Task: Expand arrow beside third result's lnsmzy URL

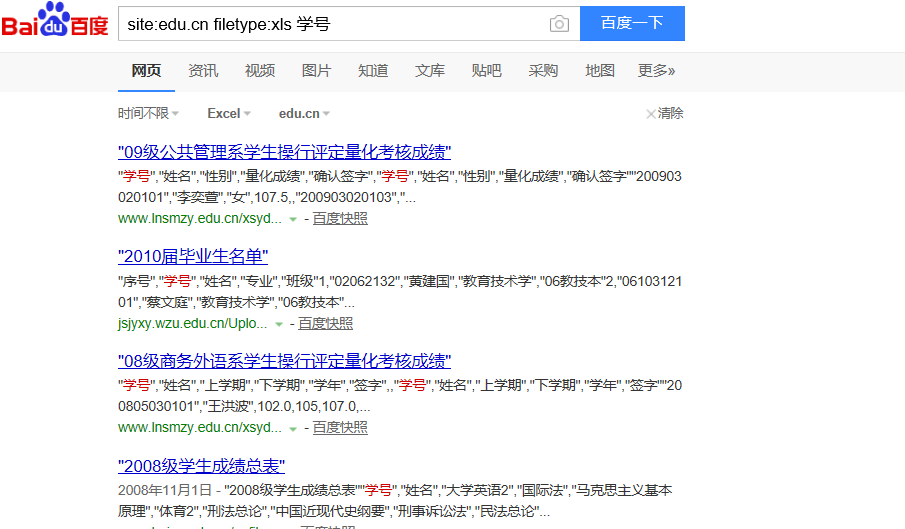Action: [x=293, y=429]
